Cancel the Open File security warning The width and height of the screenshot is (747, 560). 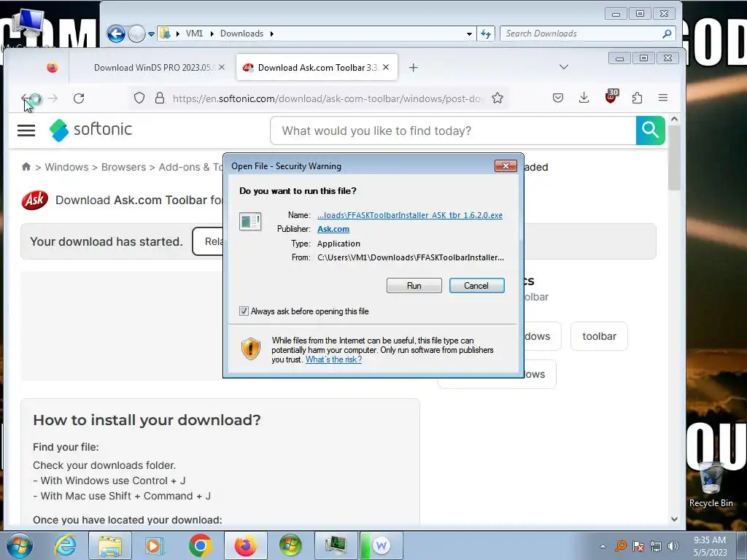click(x=476, y=285)
